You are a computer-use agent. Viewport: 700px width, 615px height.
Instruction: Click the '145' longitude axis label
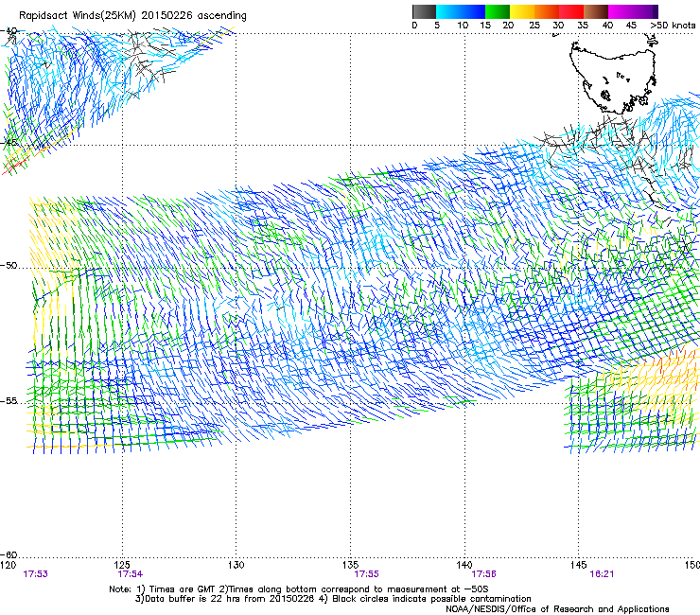pyautogui.click(x=579, y=565)
